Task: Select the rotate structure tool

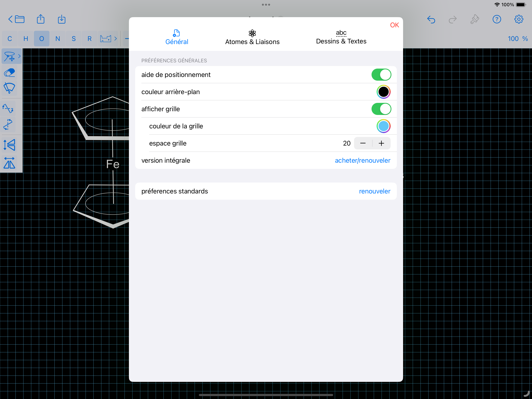Action: pyautogui.click(x=8, y=124)
